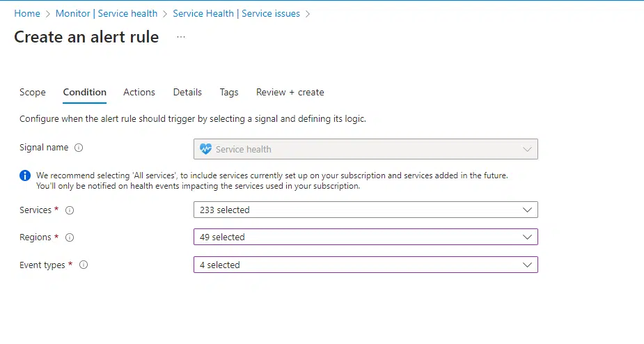
Task: Click the Create an alert rule heading
Action: click(x=86, y=37)
